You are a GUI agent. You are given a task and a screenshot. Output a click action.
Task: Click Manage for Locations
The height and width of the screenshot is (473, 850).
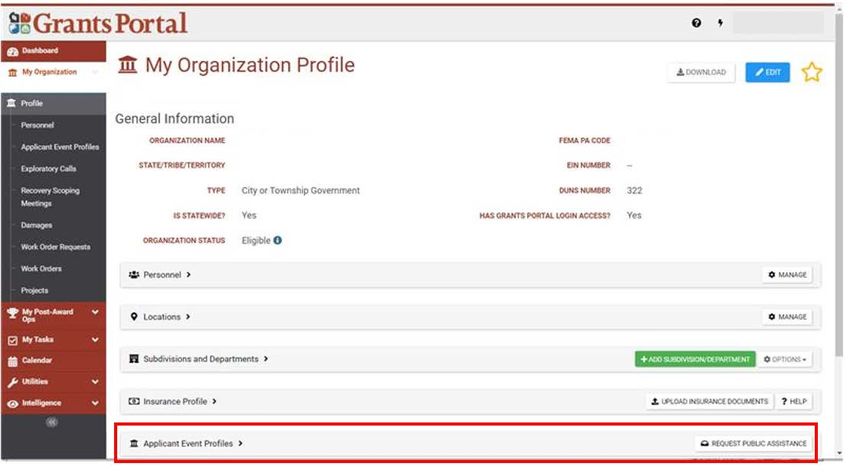(x=787, y=316)
